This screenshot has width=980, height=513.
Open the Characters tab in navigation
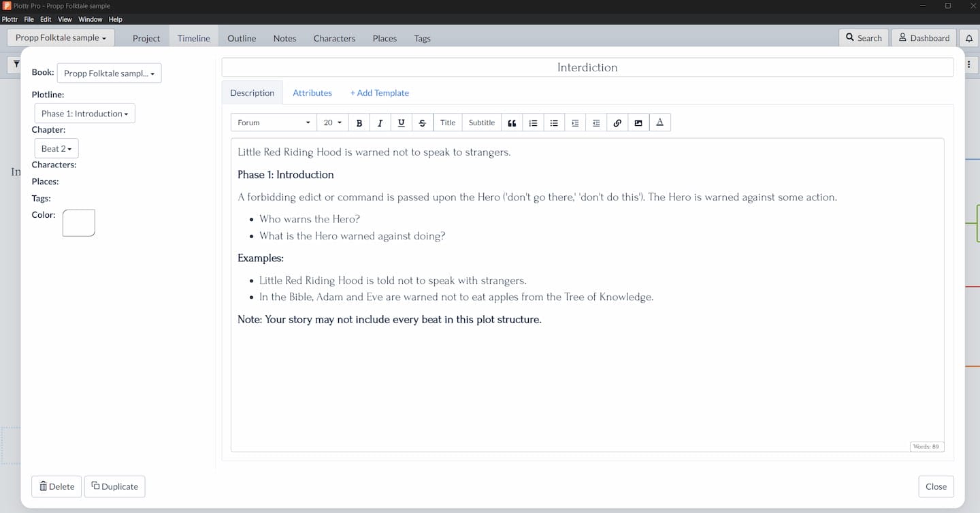tap(334, 39)
